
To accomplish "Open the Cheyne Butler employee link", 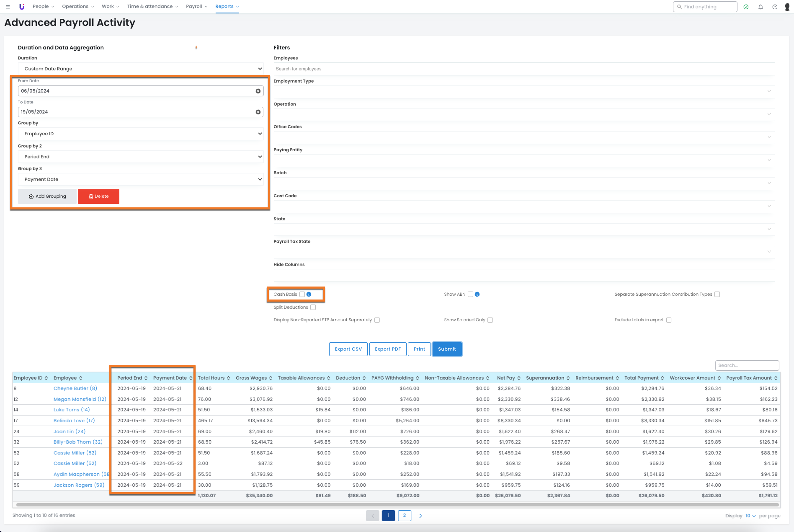I will (75, 388).
